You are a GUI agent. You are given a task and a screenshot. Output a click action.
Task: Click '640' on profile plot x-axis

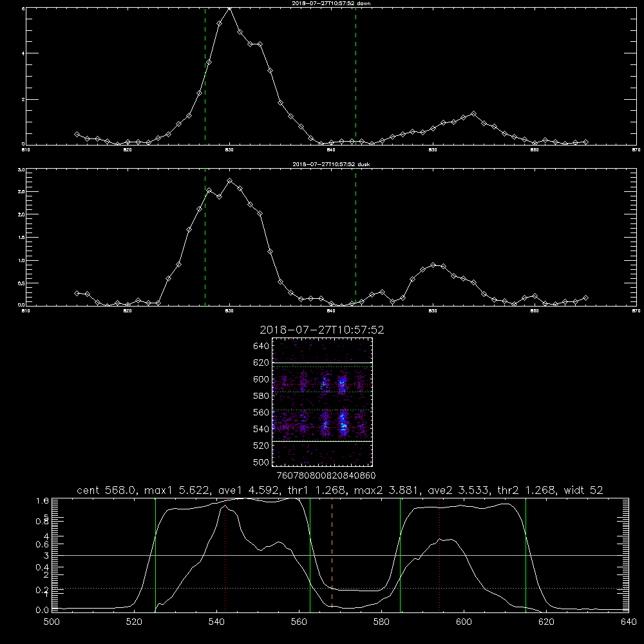point(629,622)
